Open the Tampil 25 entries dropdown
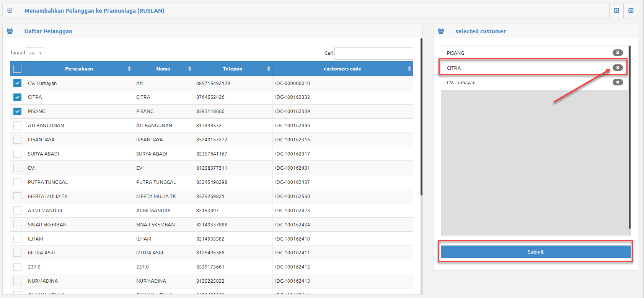 tap(35, 53)
